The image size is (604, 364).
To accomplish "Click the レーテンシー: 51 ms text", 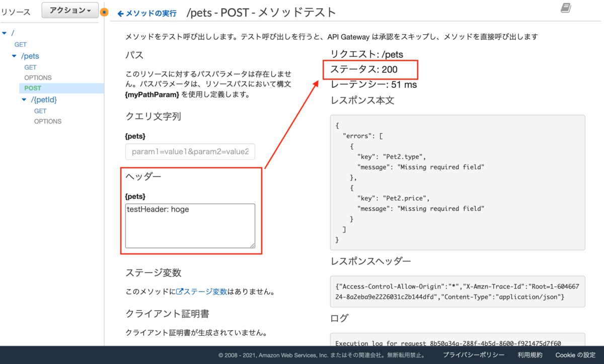I will [x=373, y=84].
